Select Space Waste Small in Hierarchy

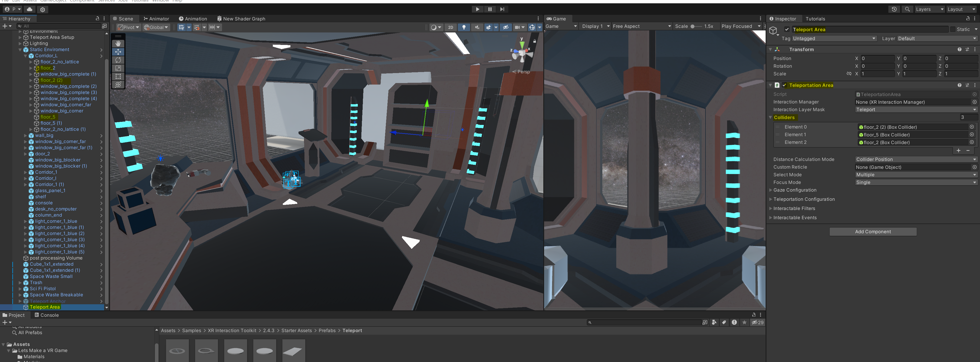(x=51, y=276)
